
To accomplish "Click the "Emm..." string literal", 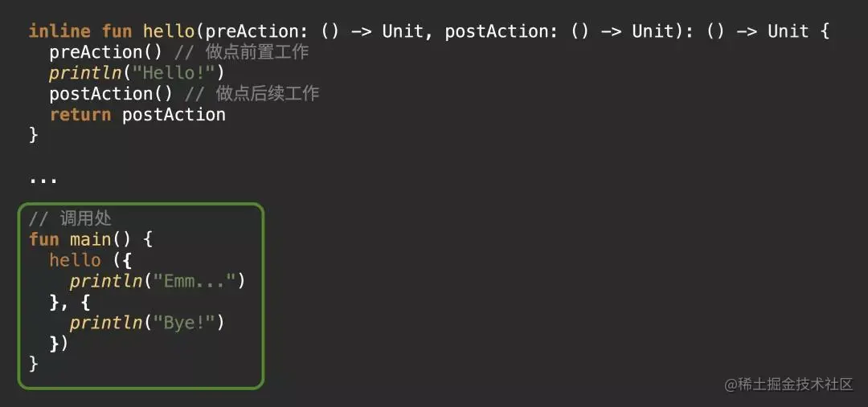I will [195, 281].
